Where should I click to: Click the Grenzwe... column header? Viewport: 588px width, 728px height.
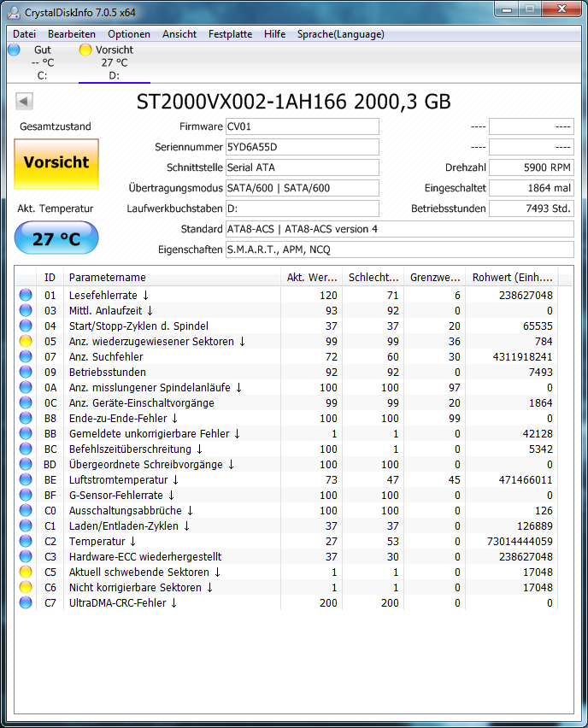435,277
